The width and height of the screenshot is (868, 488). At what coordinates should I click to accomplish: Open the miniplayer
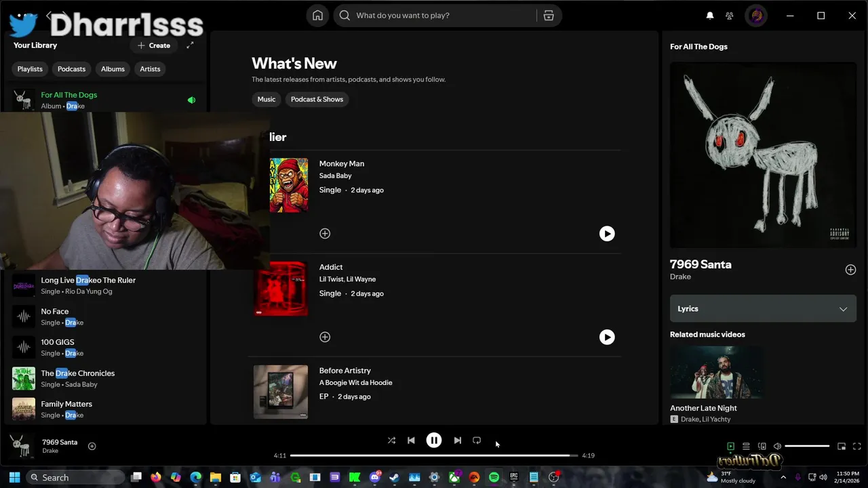point(842,446)
